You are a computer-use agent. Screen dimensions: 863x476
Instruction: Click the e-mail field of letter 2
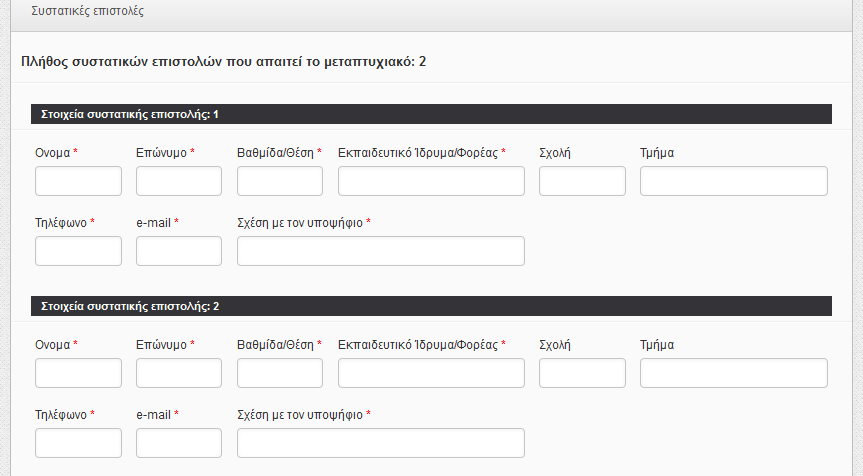pyautogui.click(x=179, y=443)
